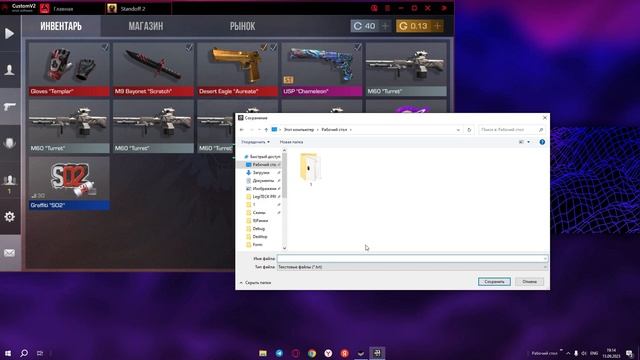
Task: Show hidden system tray icons chevron
Action: pos(568,353)
